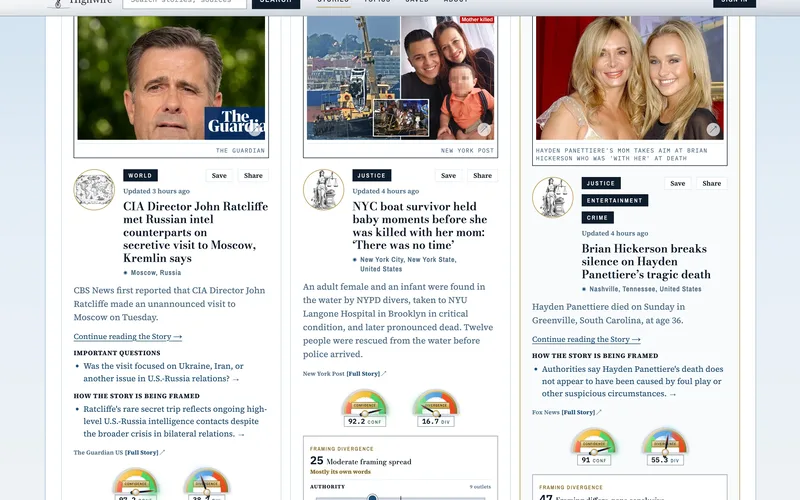Click the 'THE GUARDIAN' image caption
The width and height of the screenshot is (800, 500).
[240, 151]
